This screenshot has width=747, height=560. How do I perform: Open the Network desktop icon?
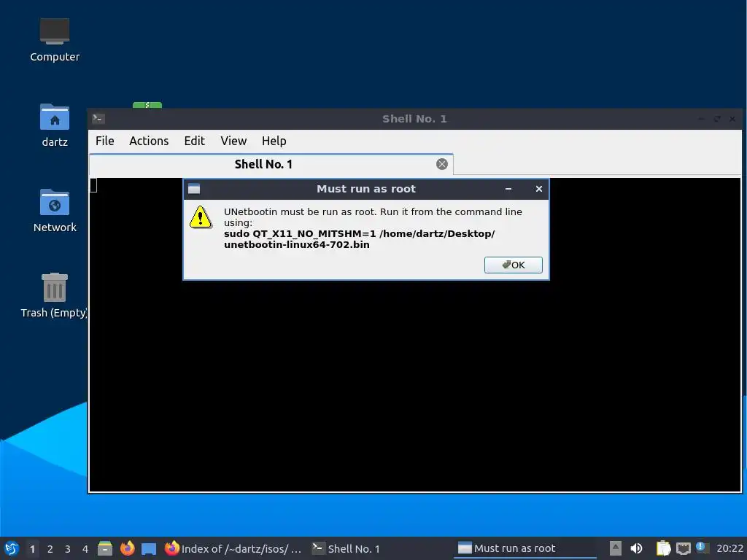55,211
